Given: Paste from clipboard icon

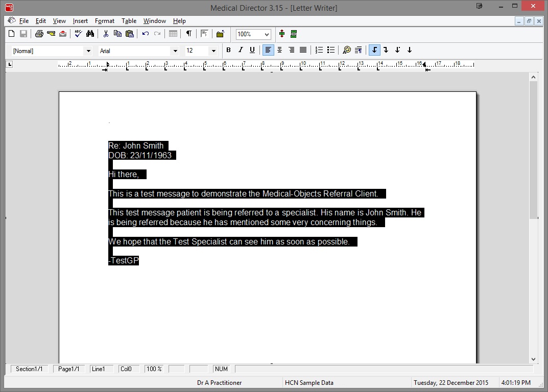Looking at the screenshot, I should [x=130, y=34].
